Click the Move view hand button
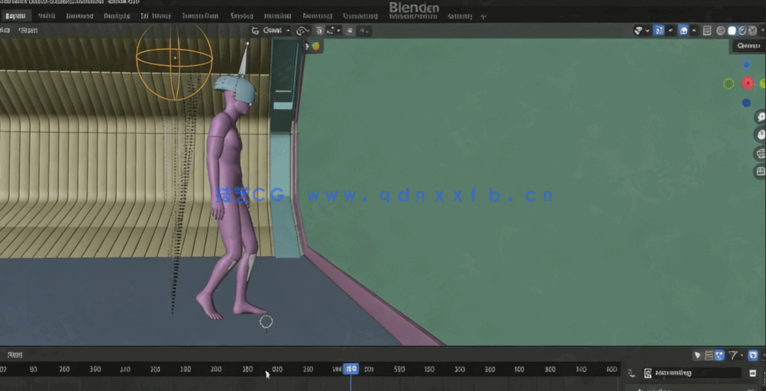 (760, 135)
